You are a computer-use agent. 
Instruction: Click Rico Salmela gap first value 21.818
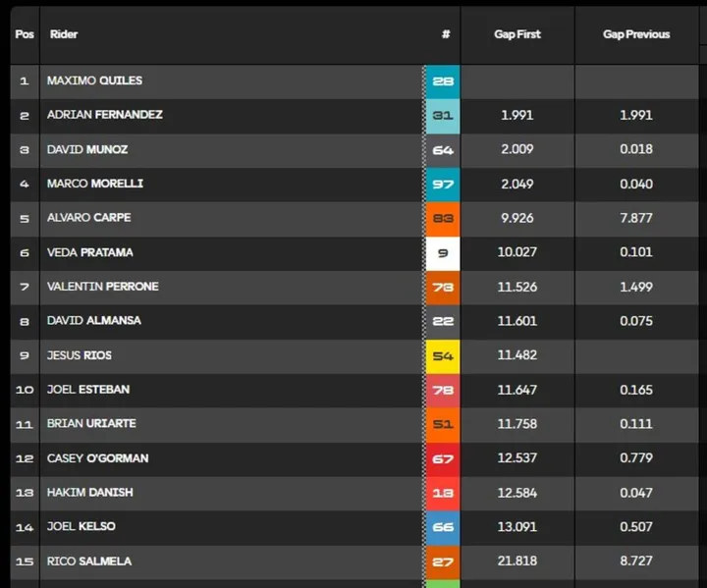(517, 561)
